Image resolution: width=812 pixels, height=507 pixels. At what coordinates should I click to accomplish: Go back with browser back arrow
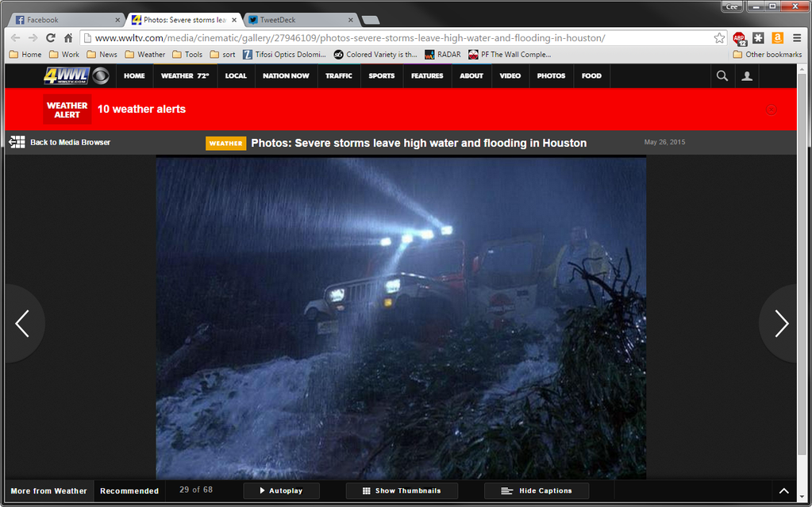(x=16, y=38)
